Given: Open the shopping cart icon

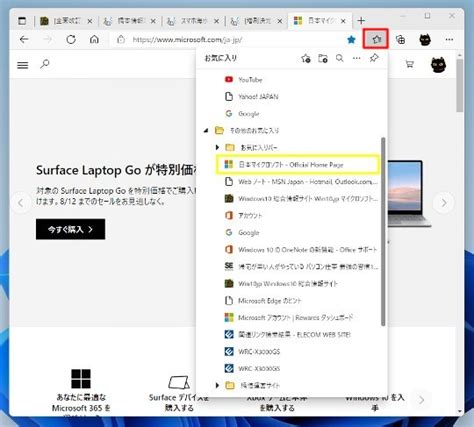Looking at the screenshot, I should click(x=409, y=64).
